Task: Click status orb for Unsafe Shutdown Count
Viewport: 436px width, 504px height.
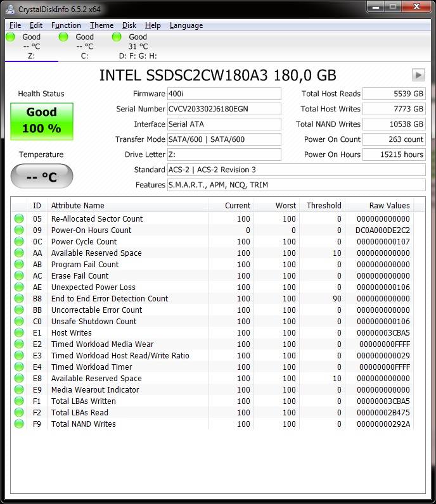Action: click(x=19, y=322)
